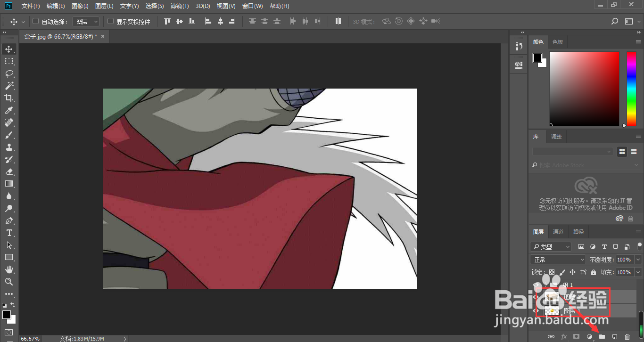Select the Horizontal Type tool

9,233
